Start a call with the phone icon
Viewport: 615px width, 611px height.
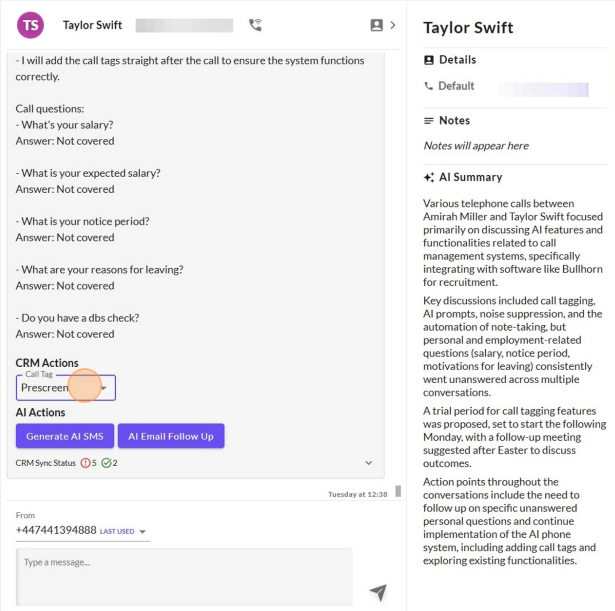(x=255, y=25)
